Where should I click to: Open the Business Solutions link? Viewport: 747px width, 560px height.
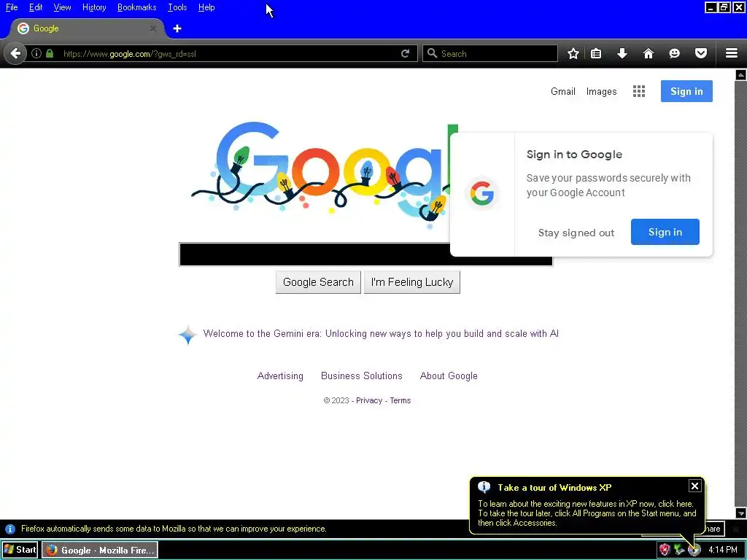[x=362, y=376]
